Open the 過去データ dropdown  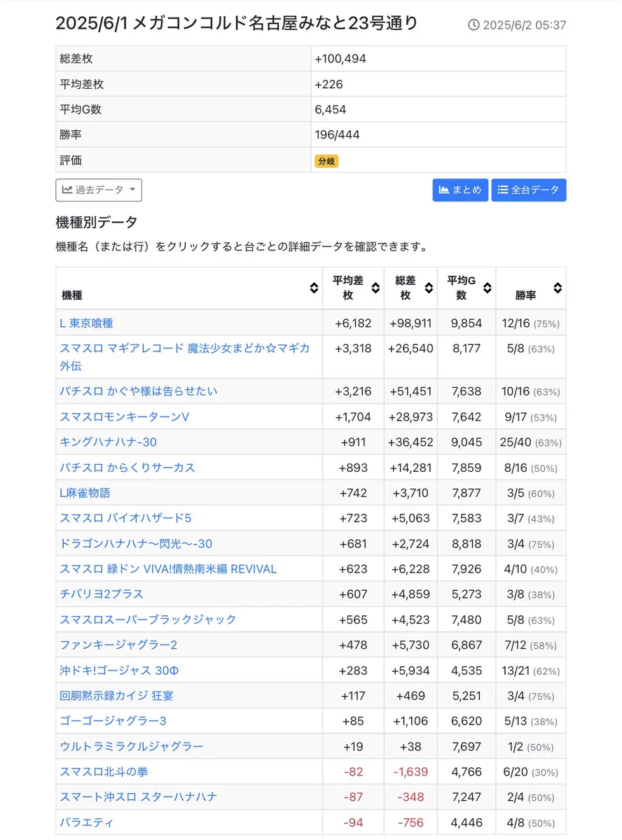(x=99, y=190)
